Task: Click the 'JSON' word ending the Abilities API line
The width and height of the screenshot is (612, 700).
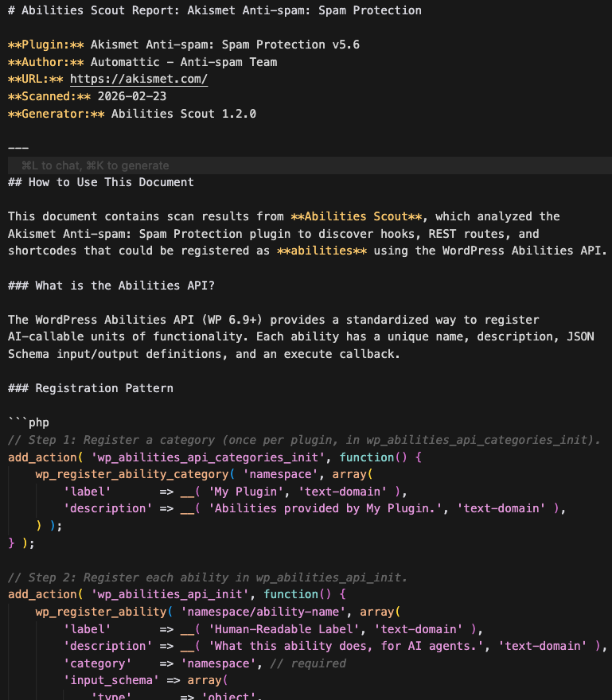Action: [580, 336]
